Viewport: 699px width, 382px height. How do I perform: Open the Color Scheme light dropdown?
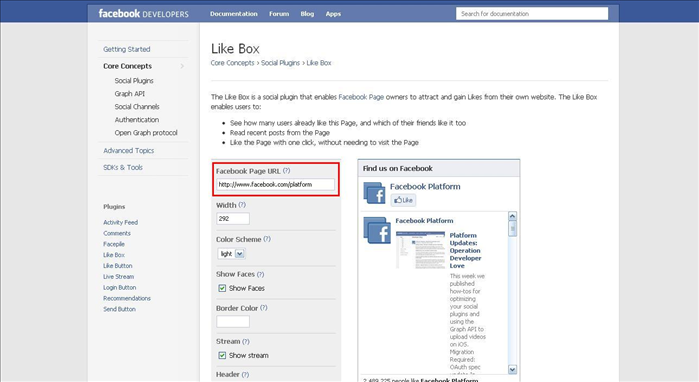[231, 254]
